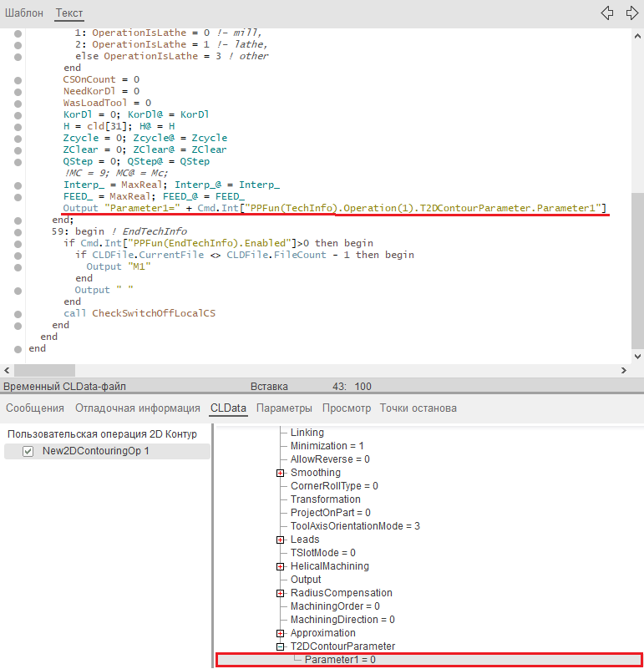Open the Точки останова tab
The image size is (644, 669).
418,408
